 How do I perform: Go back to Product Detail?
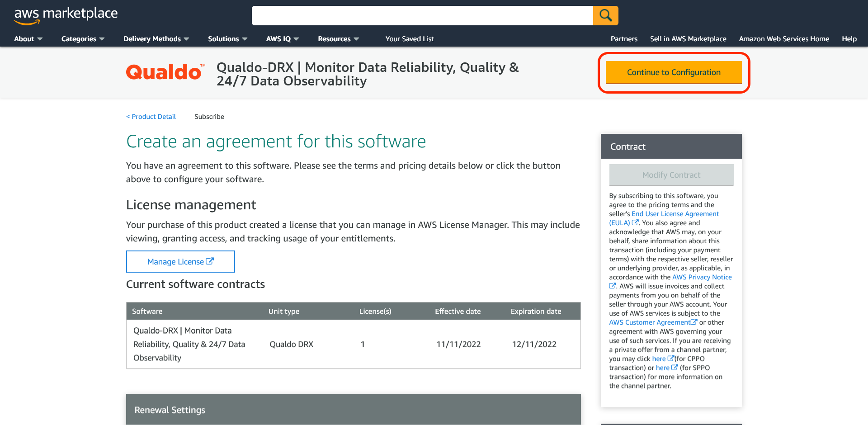click(151, 117)
